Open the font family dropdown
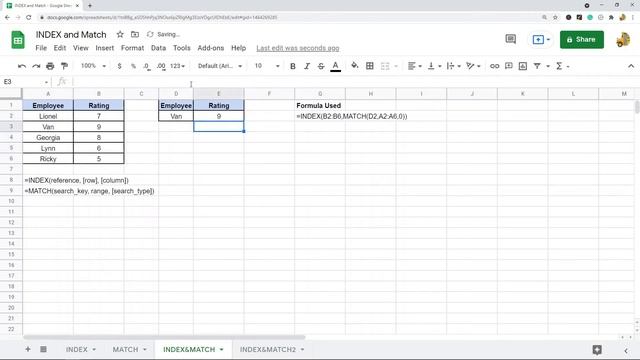This screenshot has width=640, height=360. pos(220,66)
